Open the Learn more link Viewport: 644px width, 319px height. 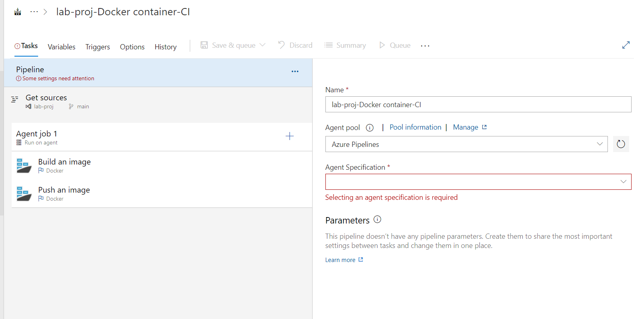pos(344,260)
